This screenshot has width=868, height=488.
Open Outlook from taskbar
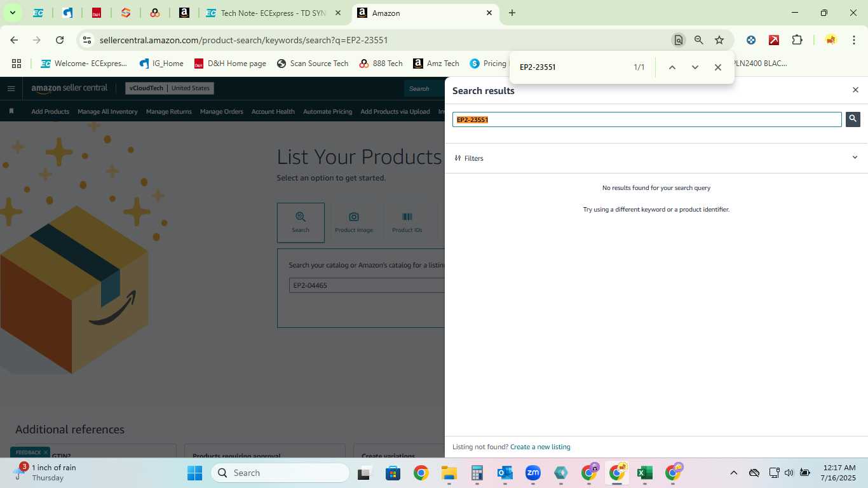pos(505,473)
